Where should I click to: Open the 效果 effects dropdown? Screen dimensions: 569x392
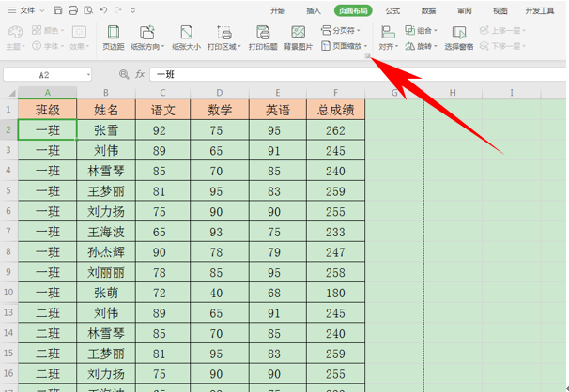pyautogui.click(x=79, y=38)
